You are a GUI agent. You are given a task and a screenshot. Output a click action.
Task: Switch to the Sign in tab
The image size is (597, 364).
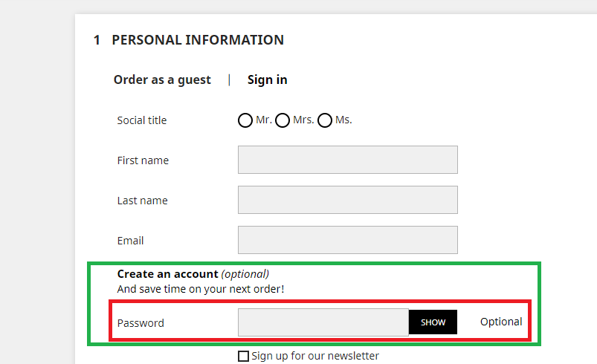[x=267, y=79]
